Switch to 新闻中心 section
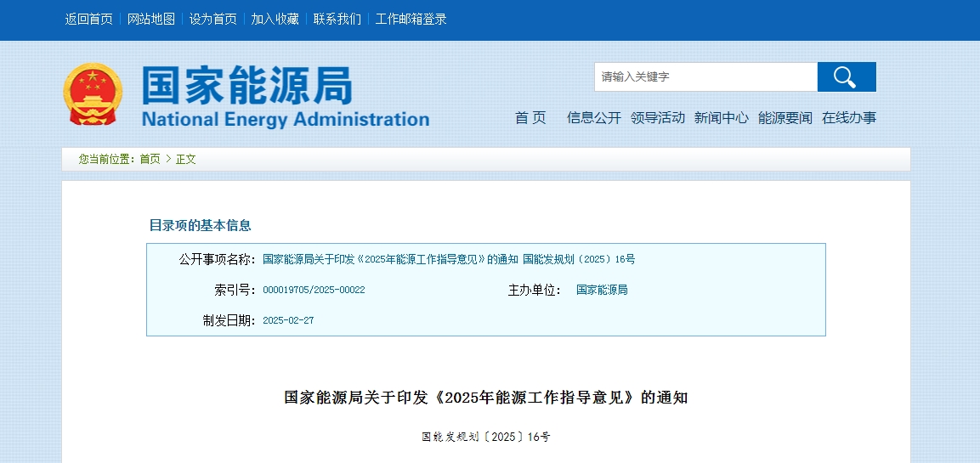 (x=722, y=118)
